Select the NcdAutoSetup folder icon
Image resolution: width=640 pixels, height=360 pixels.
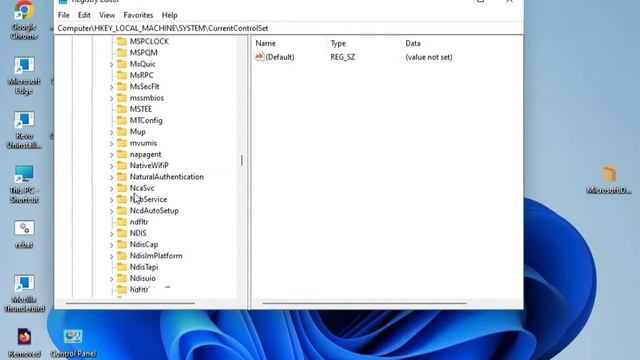[x=122, y=211]
